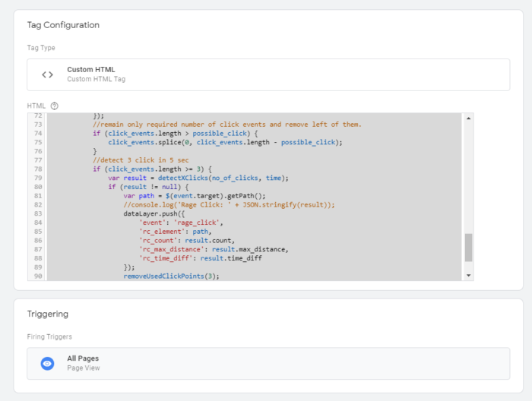
Task: Click the code editor scrollbar thumb
Action: click(x=468, y=247)
